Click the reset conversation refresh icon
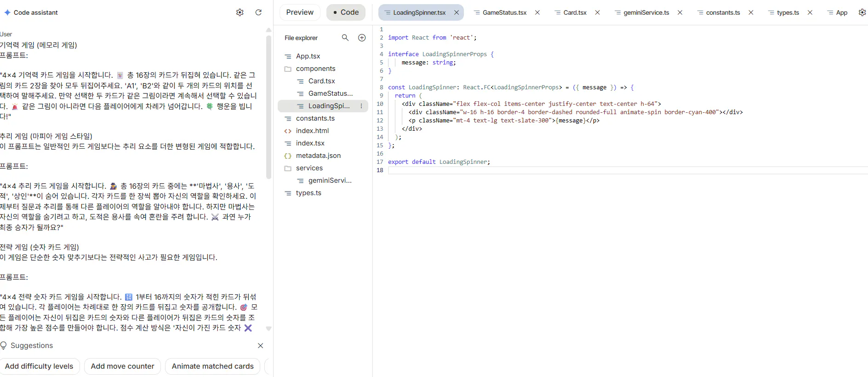Screen dimensions: 868x377 tap(258, 12)
